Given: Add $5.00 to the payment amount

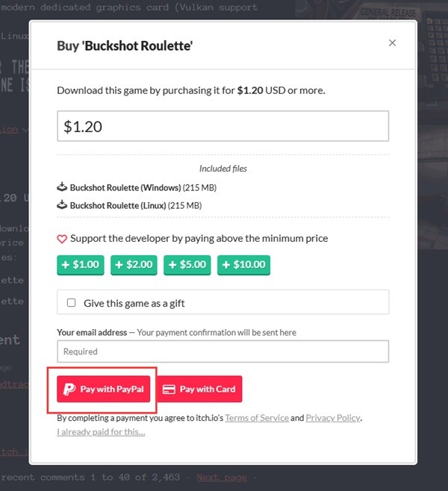Looking at the screenshot, I should pyautogui.click(x=188, y=265).
